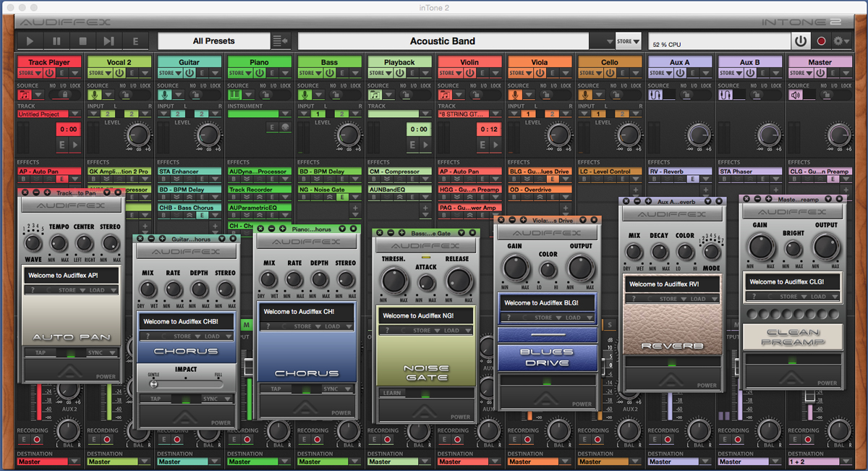This screenshot has width=868, height=471.
Task: Click LEARN on the Noise Gate plugin
Action: tap(393, 393)
